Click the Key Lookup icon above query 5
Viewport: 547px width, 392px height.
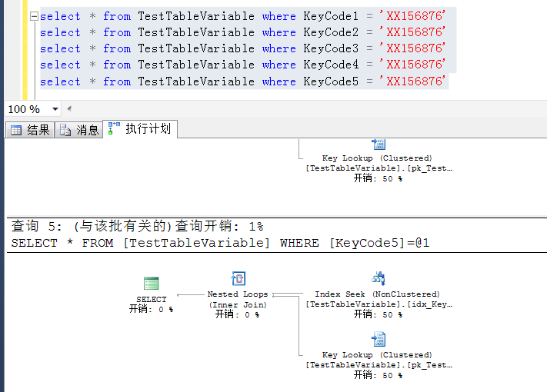coord(379,145)
